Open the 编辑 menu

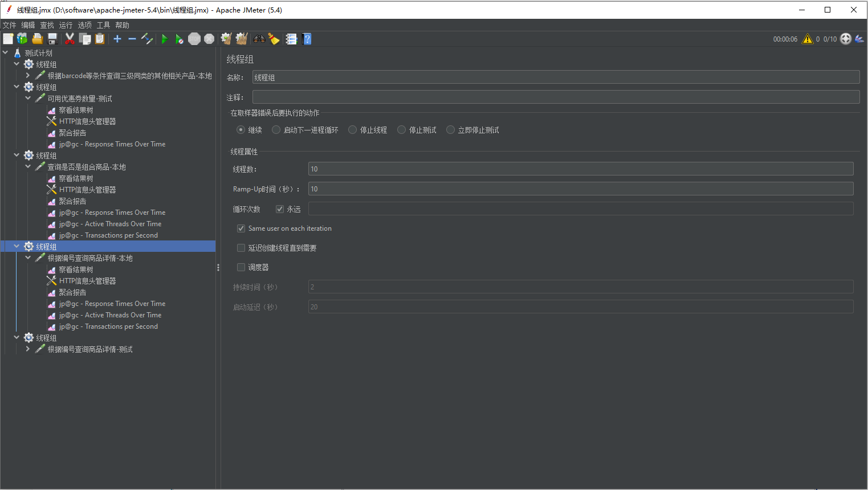tap(28, 25)
